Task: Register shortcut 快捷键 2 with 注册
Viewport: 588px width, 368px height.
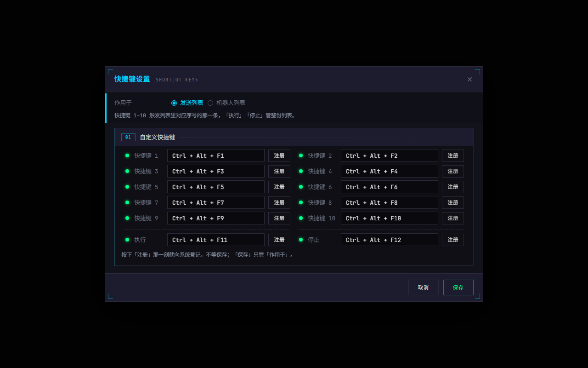Action: click(453, 155)
